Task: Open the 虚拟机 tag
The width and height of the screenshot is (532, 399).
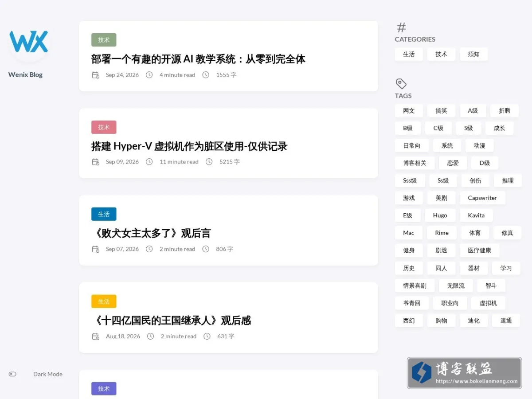Action: pos(488,303)
